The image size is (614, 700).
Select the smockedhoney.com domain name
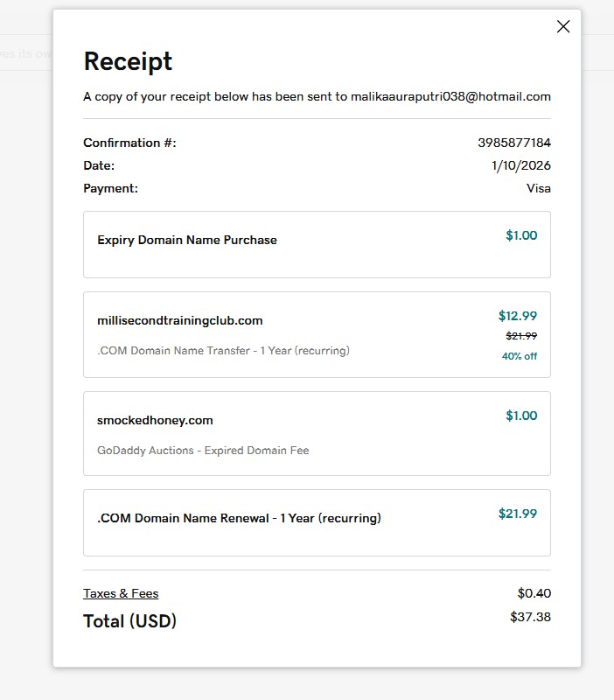(155, 420)
